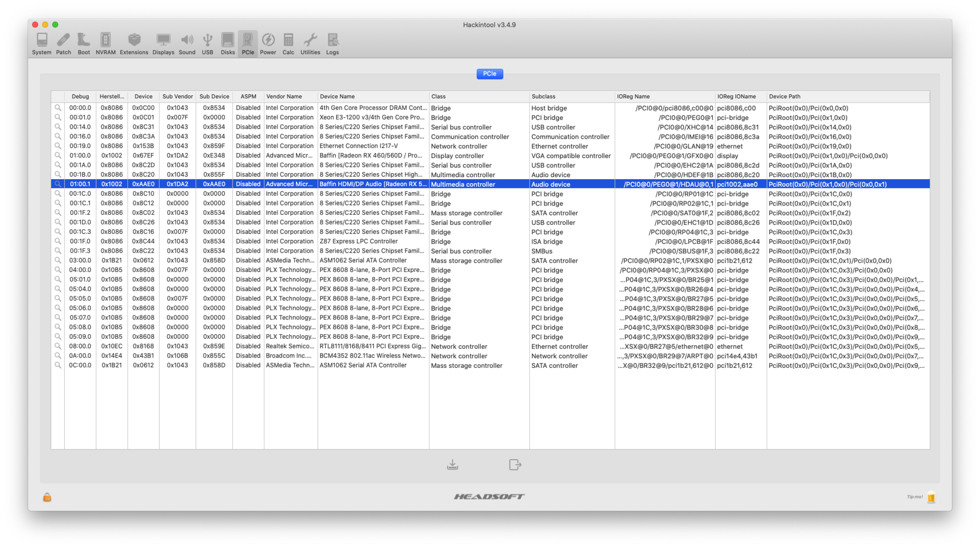This screenshot has width=980, height=548.
Task: Click magnifier icon for row 00:00.0
Action: point(58,108)
